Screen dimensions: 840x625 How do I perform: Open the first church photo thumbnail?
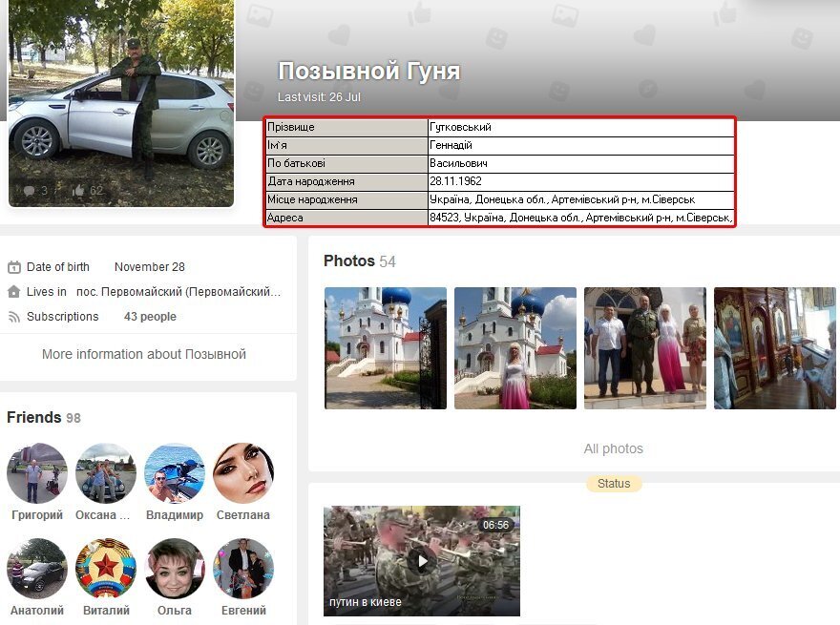385,347
